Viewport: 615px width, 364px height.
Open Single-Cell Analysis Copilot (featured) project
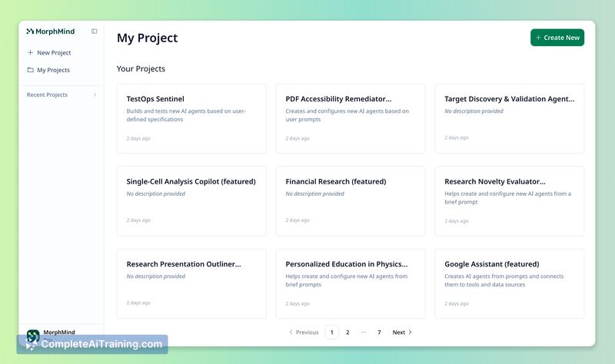tap(191, 201)
